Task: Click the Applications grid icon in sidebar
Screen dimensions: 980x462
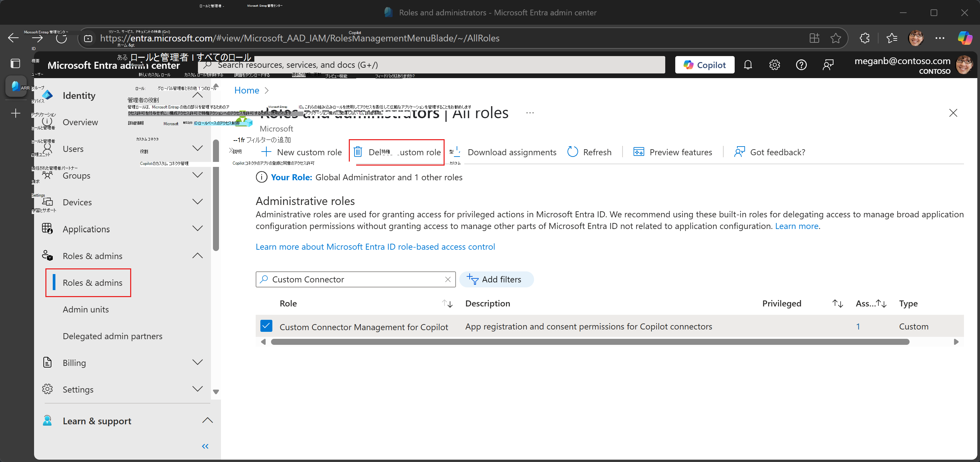Action: pos(47,229)
